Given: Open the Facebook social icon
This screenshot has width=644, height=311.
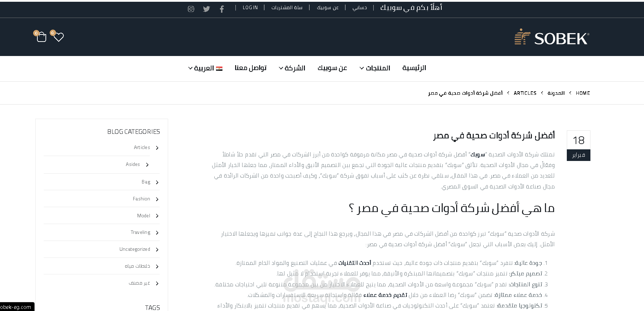Looking at the screenshot, I should pos(222,9).
